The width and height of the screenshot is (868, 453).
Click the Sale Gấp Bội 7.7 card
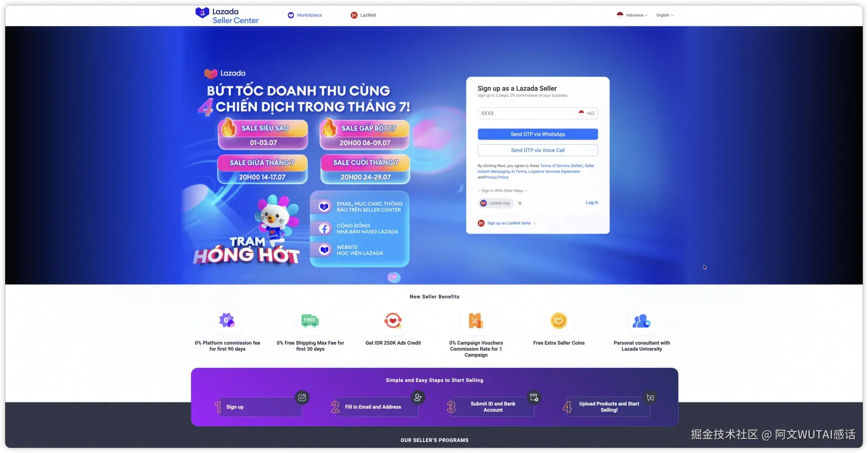[x=364, y=134]
